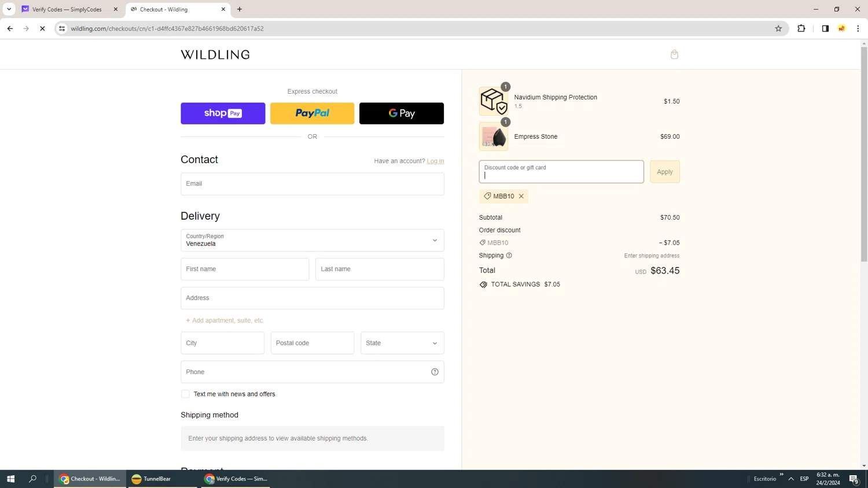The height and width of the screenshot is (488, 868).
Task: Click the Apply discount button
Action: pyautogui.click(x=665, y=172)
